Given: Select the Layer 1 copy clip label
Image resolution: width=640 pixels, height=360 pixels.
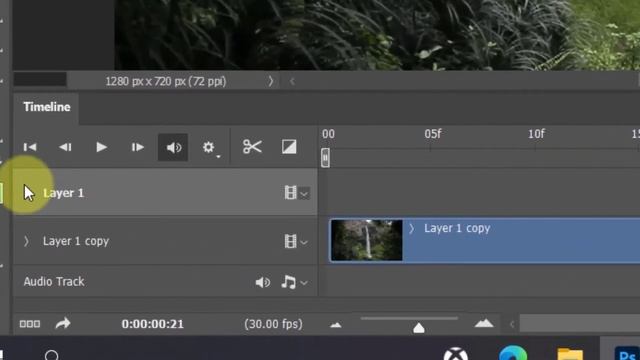Looking at the screenshot, I should click(457, 228).
